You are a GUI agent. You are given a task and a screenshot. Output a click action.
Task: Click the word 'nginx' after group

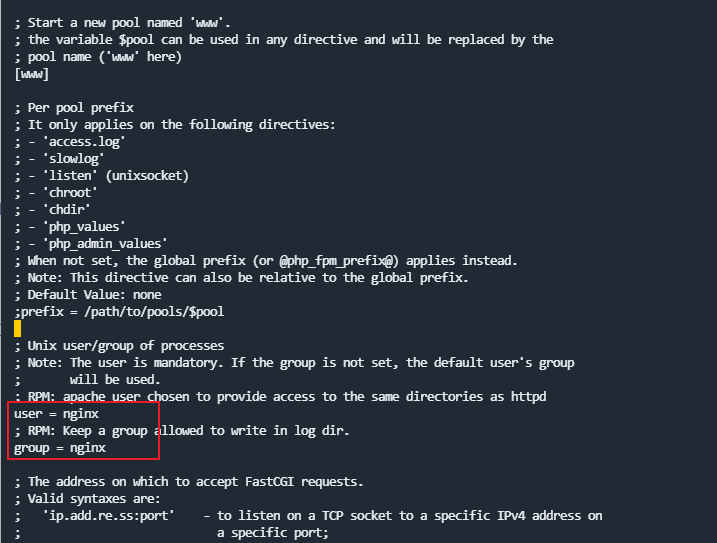coord(88,448)
